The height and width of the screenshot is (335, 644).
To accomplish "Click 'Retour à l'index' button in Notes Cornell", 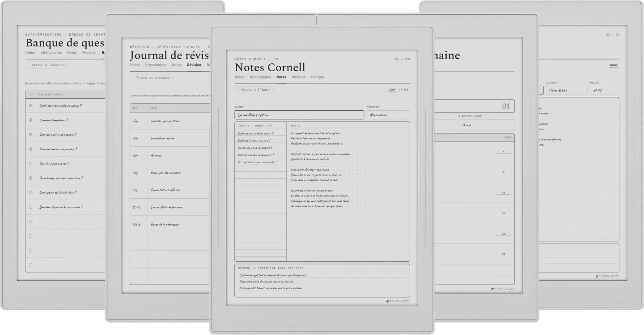I will 254,90.
